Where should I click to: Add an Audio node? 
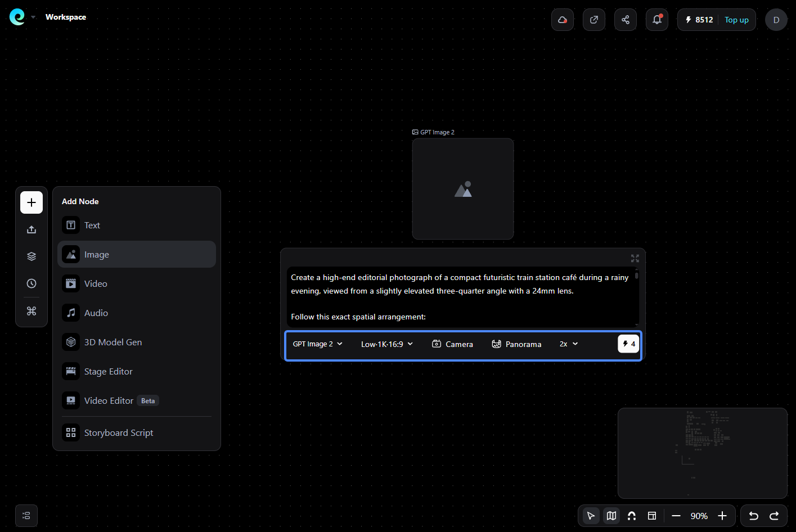pyautogui.click(x=137, y=313)
